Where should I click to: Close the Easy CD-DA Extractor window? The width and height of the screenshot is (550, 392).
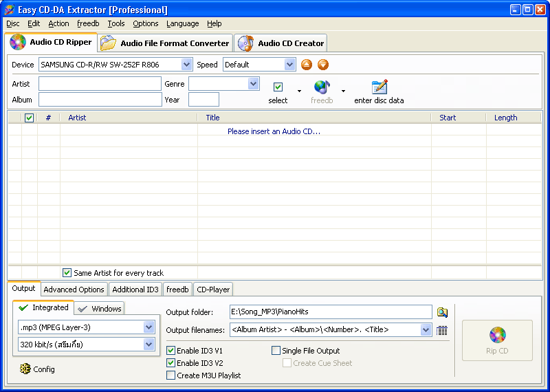pos(540,10)
